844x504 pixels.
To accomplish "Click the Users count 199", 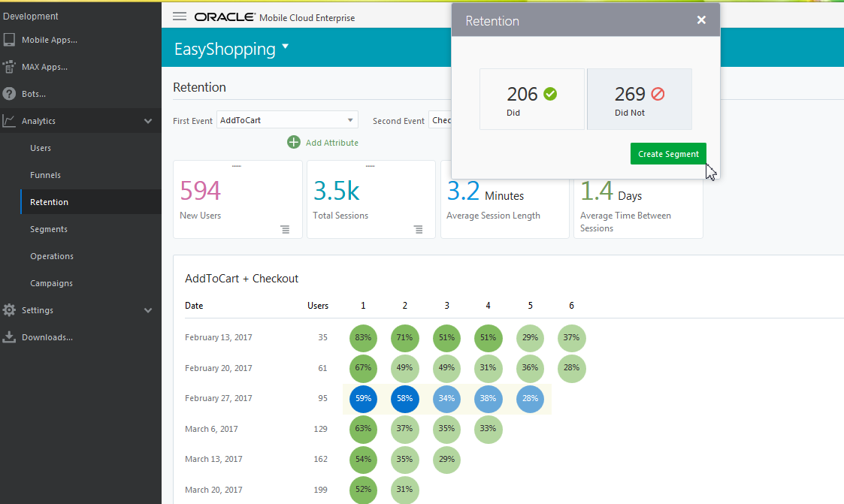I will (x=321, y=490).
